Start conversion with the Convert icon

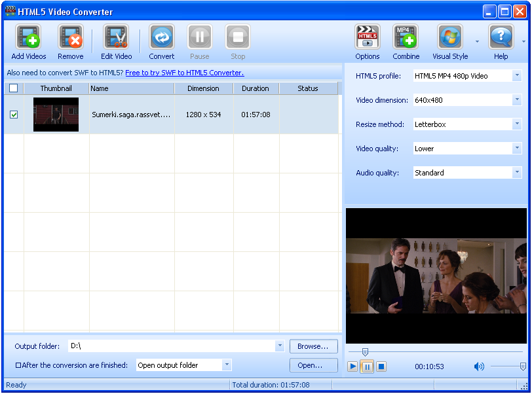coord(161,37)
